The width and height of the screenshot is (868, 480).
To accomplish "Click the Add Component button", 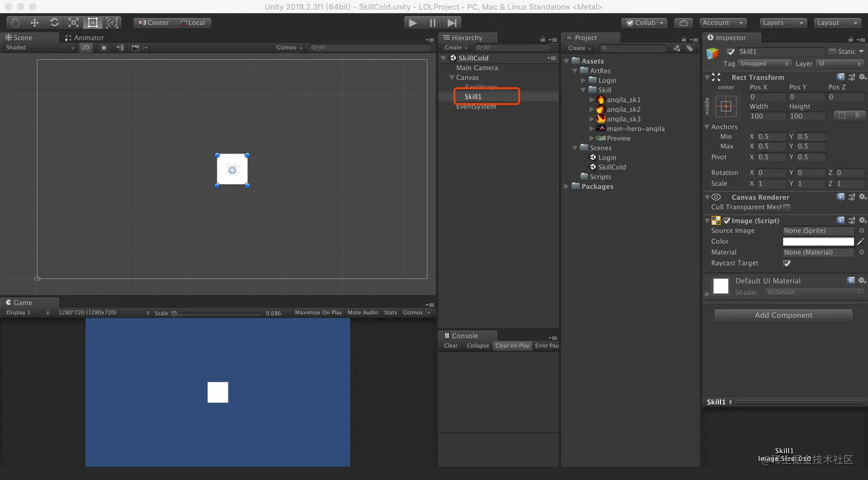I will pyautogui.click(x=783, y=315).
